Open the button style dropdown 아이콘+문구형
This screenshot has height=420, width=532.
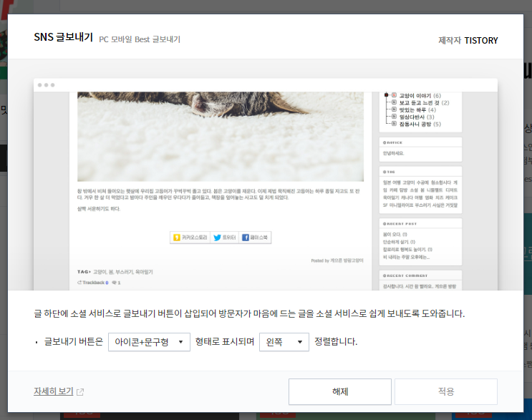tap(149, 342)
